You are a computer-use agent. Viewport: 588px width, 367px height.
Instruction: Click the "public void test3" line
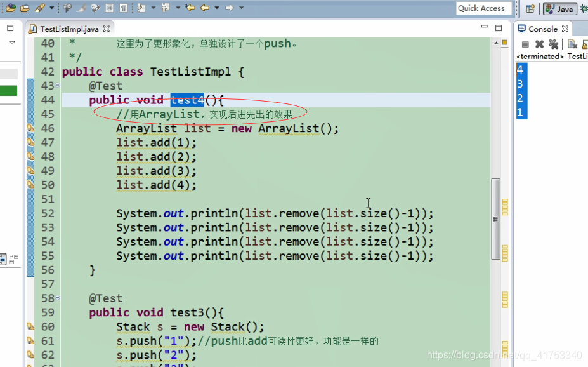(157, 312)
